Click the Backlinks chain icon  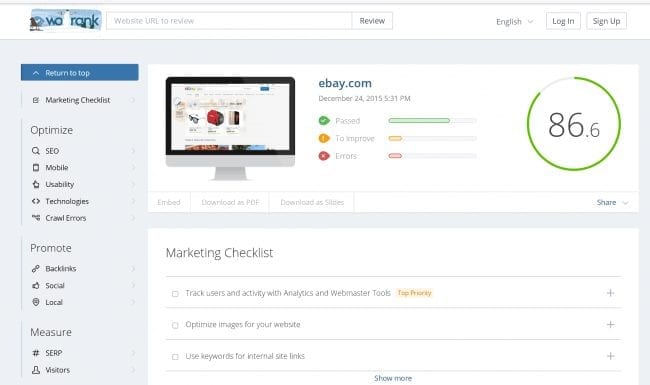pos(36,269)
